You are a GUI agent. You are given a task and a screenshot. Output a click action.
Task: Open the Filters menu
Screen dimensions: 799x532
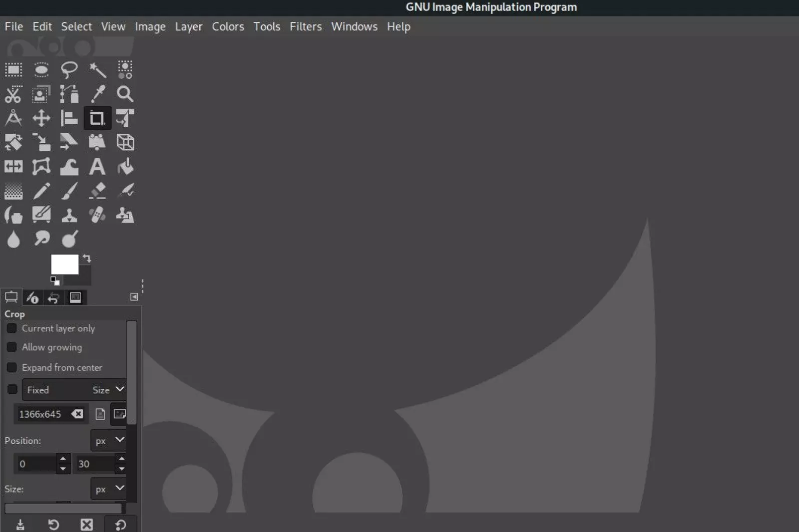305,26
